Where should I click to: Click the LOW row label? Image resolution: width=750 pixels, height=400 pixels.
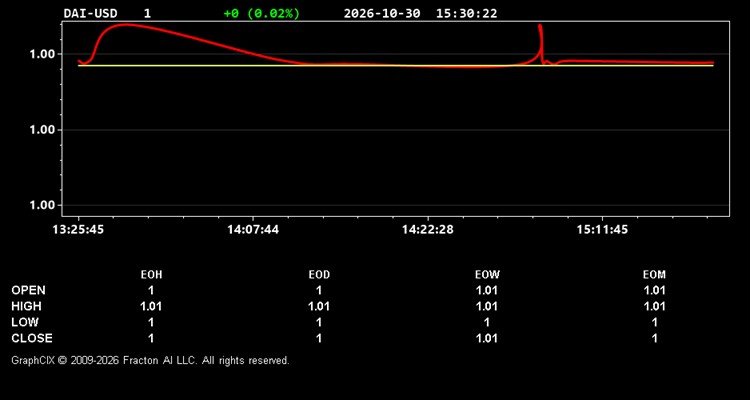coord(25,322)
